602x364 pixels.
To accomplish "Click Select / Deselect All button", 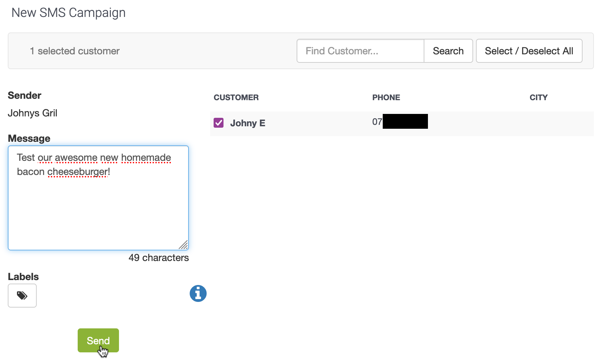I will click(x=529, y=51).
